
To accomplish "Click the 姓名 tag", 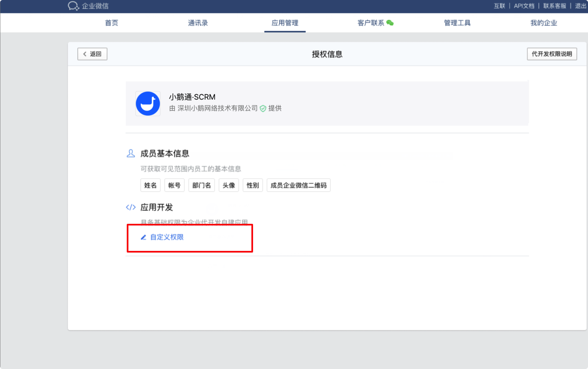I will coord(150,185).
